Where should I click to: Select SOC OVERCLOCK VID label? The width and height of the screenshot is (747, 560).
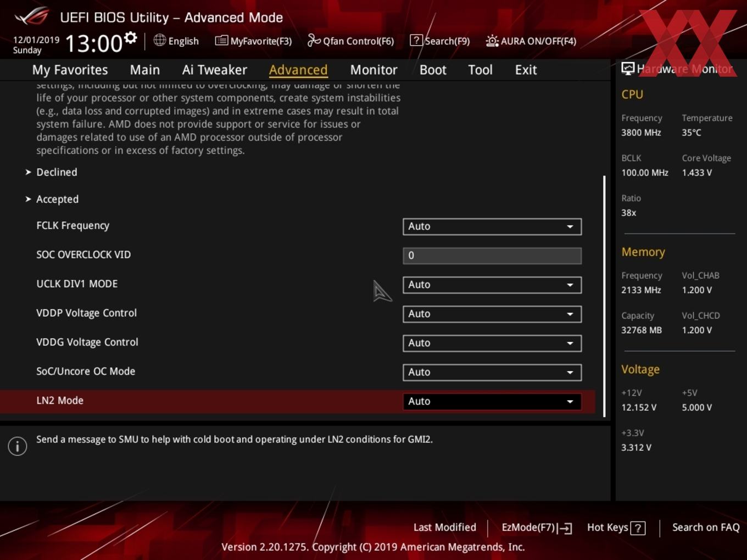[83, 255]
